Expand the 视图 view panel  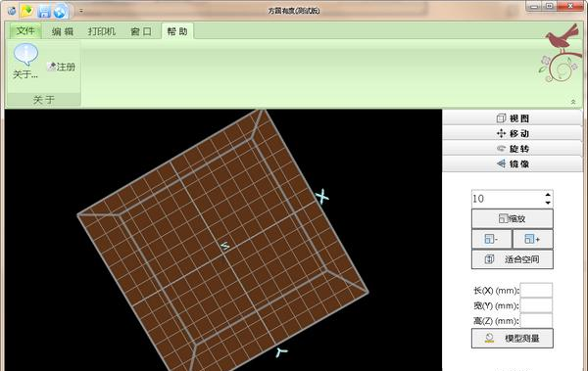513,118
